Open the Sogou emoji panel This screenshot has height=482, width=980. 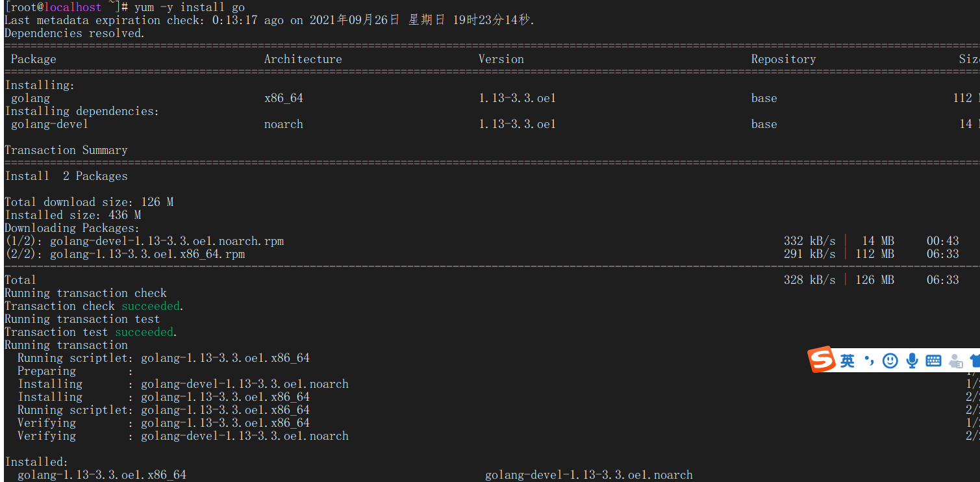tap(890, 361)
